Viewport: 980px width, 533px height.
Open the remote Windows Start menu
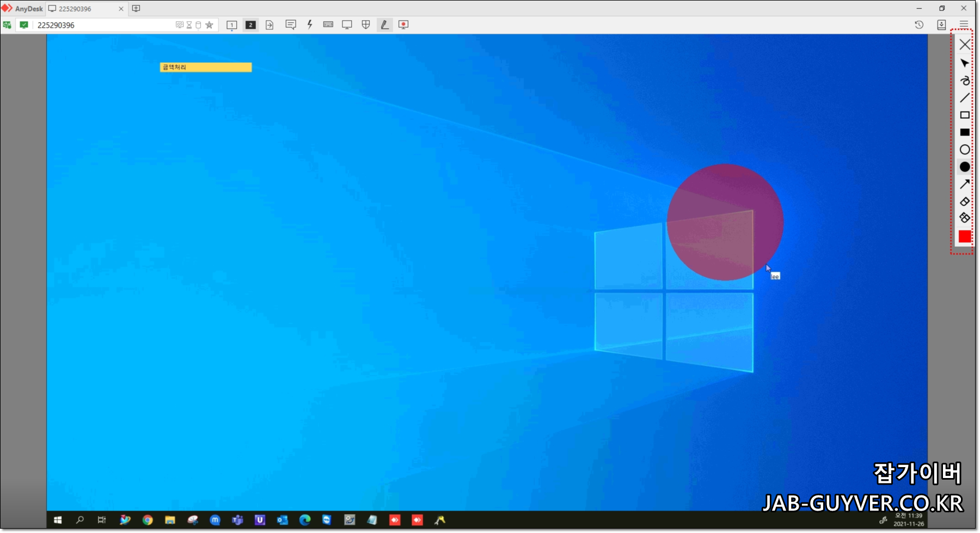point(58,520)
